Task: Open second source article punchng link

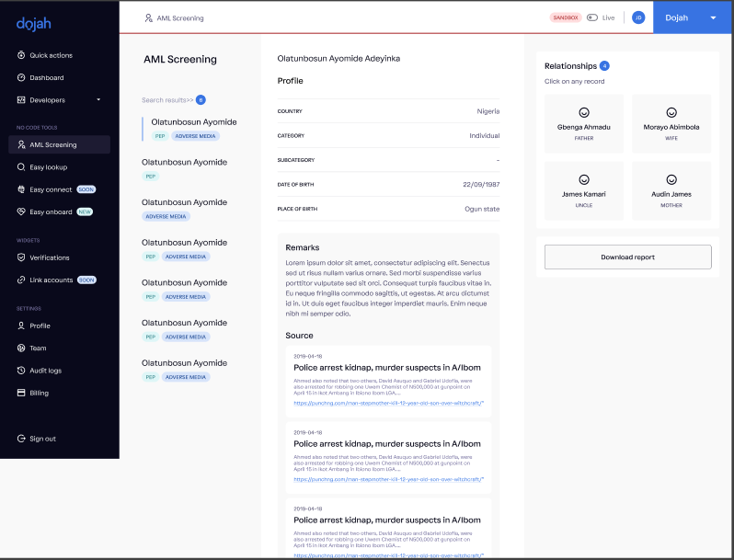Action: (388, 479)
